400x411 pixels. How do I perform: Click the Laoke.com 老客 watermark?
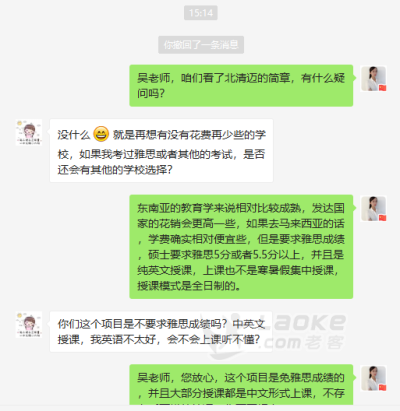tap(277, 333)
